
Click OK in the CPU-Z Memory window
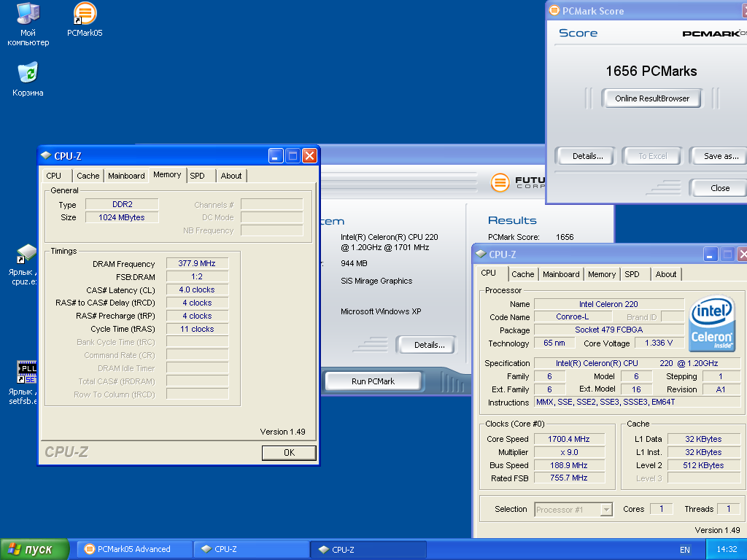coord(289,453)
